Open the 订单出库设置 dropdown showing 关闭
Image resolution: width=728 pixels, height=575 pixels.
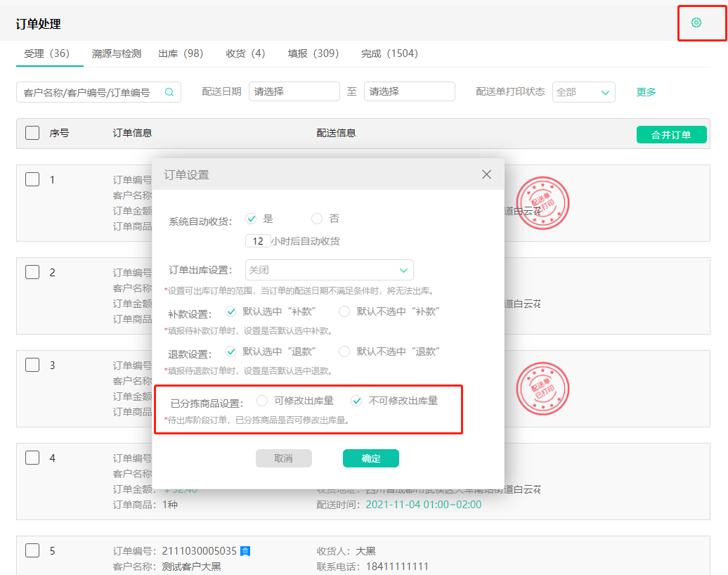[329, 270]
